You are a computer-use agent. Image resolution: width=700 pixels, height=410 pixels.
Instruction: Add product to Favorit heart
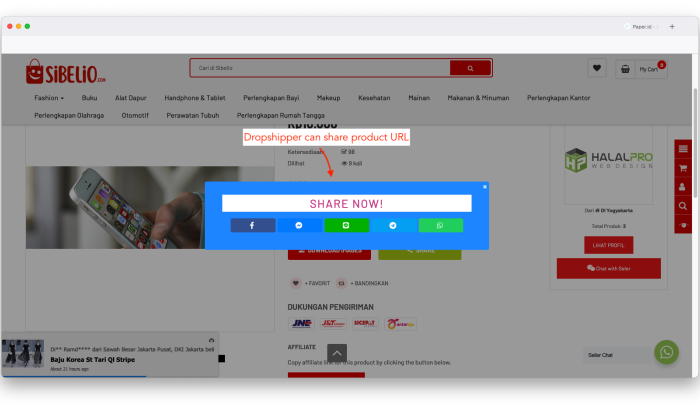click(x=310, y=283)
